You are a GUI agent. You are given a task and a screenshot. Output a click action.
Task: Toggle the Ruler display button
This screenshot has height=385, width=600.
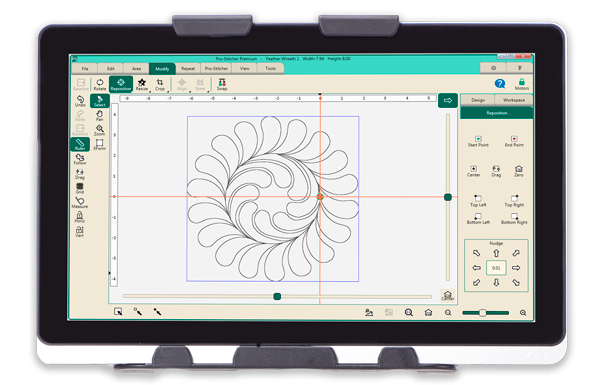point(80,144)
